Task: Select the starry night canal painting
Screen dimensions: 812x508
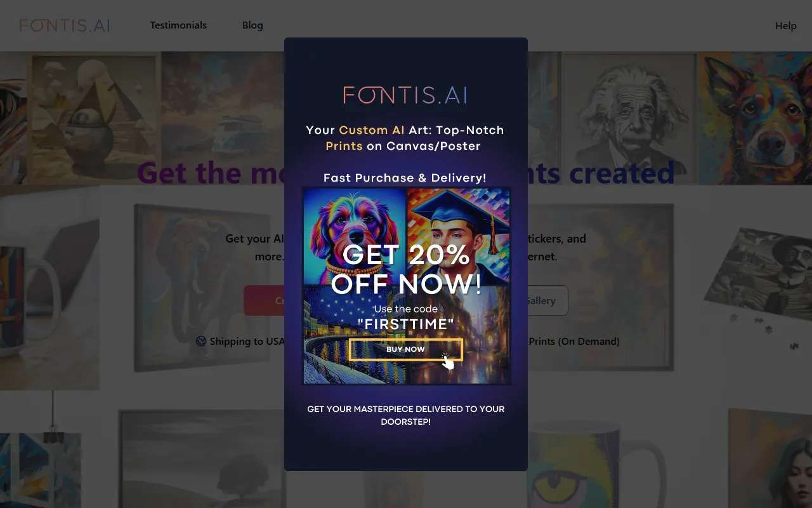Action: click(x=355, y=335)
